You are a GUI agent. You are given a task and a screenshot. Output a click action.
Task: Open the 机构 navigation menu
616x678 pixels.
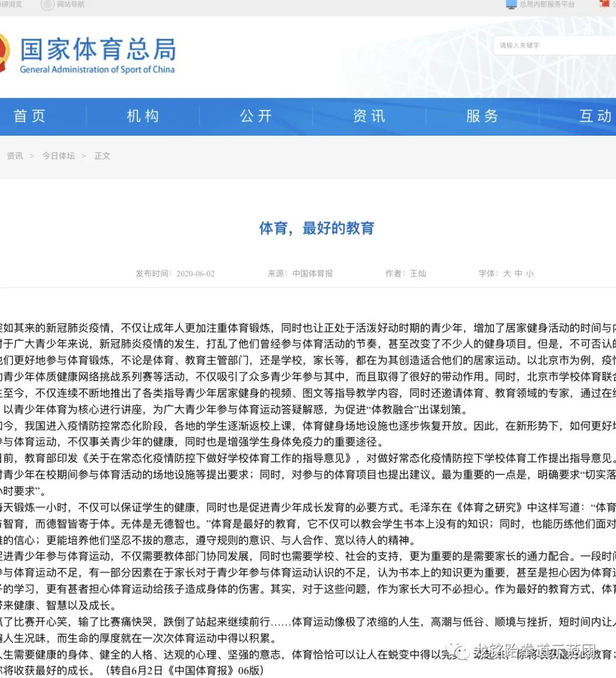coord(143,116)
